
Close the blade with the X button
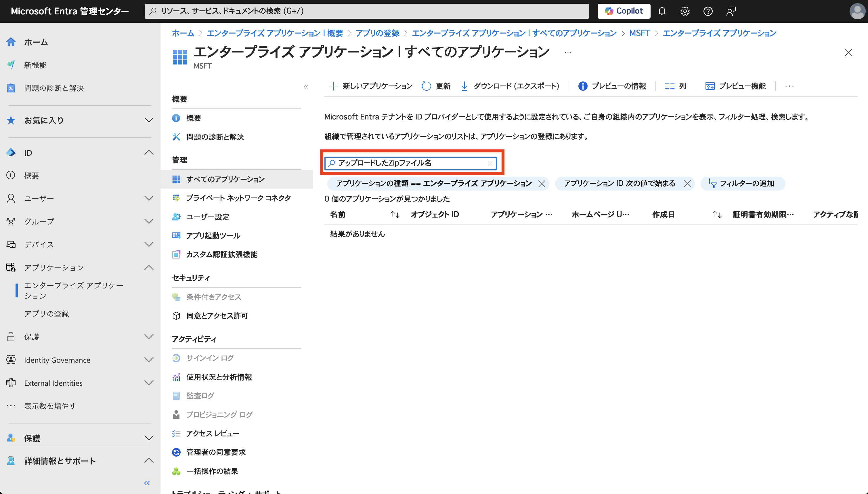848,53
